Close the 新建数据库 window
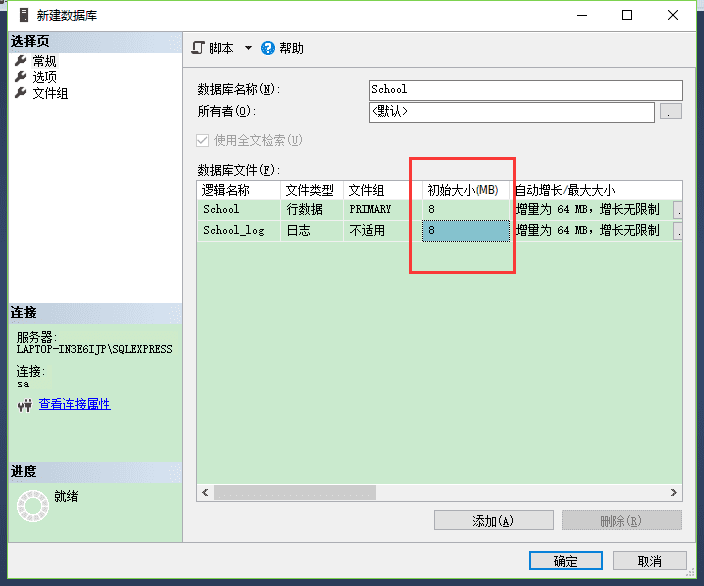The image size is (704, 586). (x=673, y=15)
